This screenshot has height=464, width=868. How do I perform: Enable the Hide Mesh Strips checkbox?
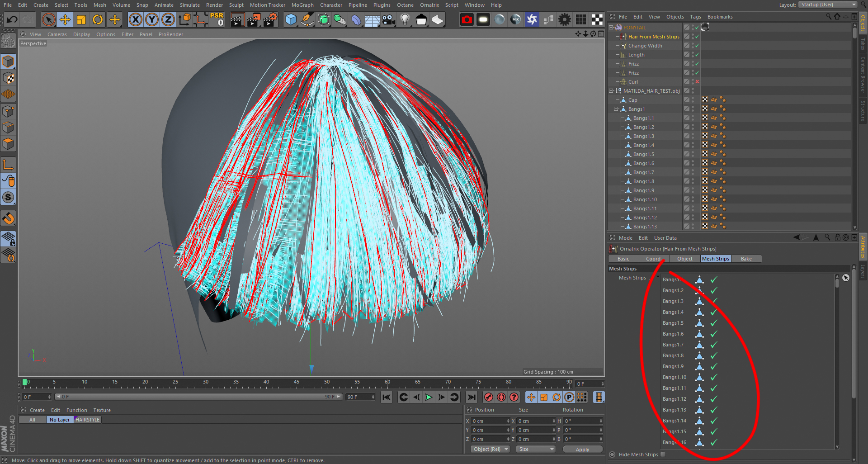[x=663, y=455]
